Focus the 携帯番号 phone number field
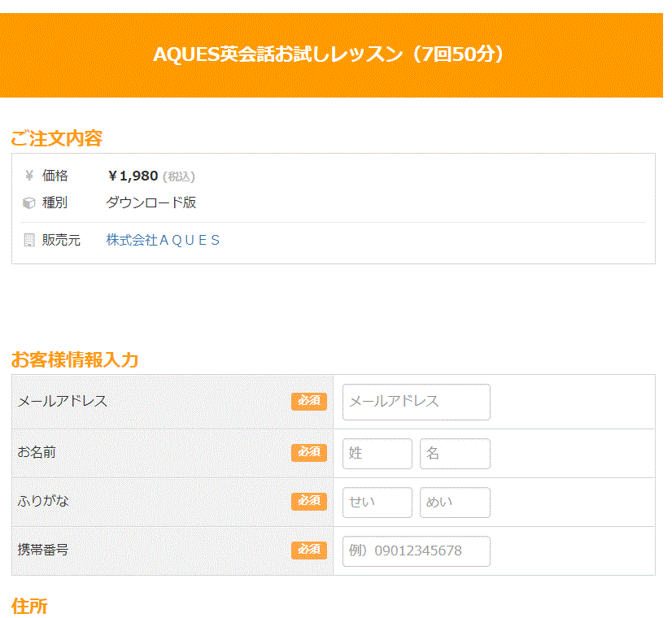Image resolution: width=672 pixels, height=618 pixels. coord(417,551)
